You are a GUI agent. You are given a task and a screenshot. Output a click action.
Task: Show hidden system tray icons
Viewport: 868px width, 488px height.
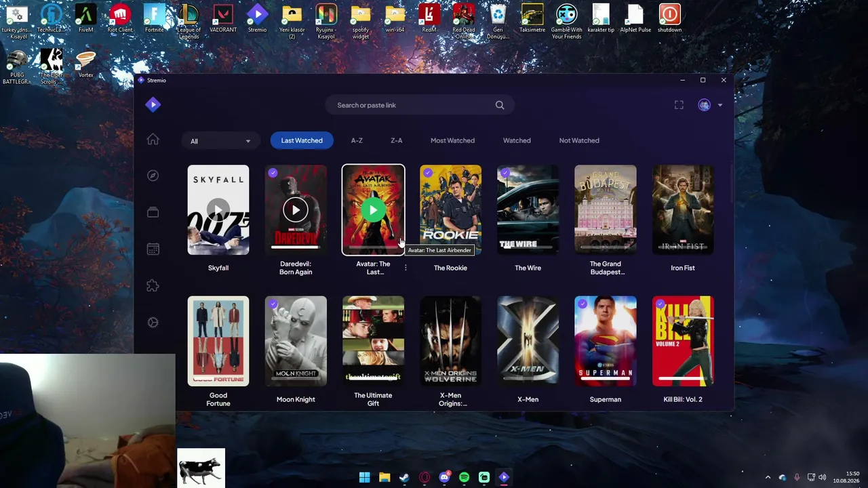click(768, 477)
